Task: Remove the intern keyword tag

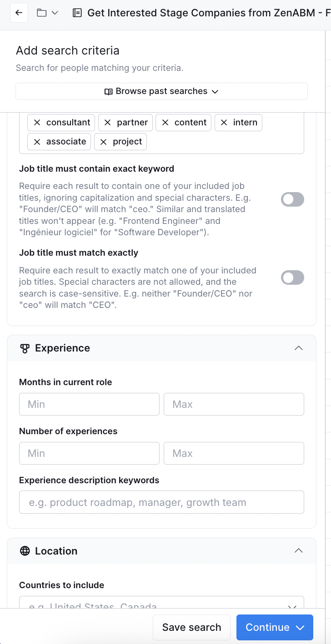Action: [224, 123]
